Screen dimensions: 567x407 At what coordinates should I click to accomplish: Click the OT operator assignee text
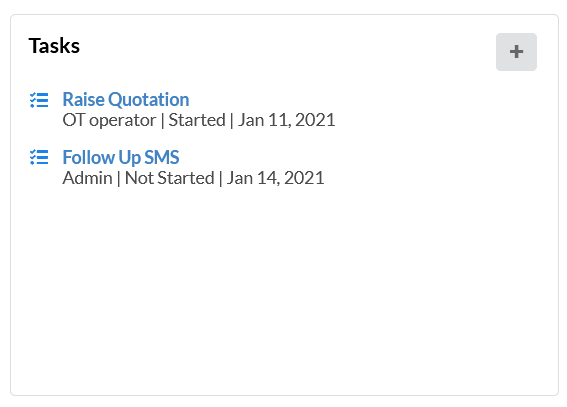pyautogui.click(x=109, y=120)
